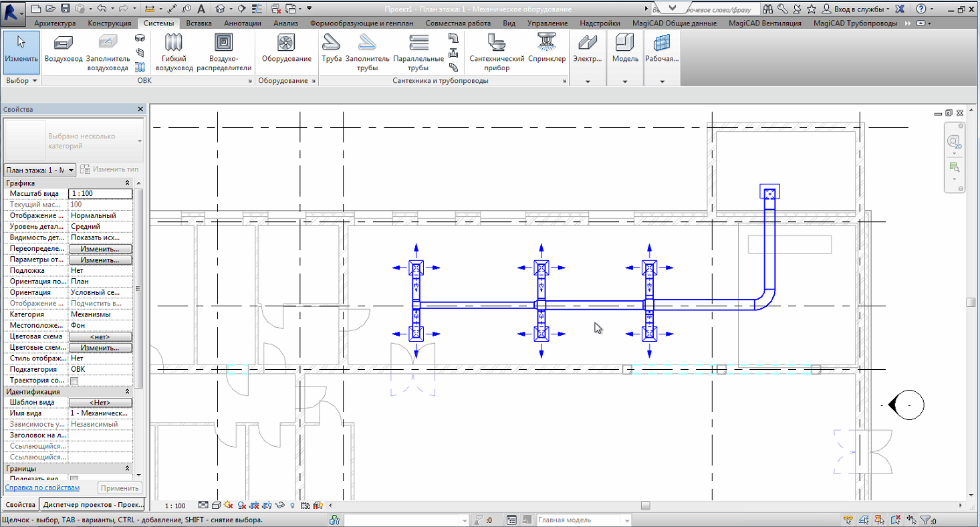Collapse the Графика properties group

click(128, 183)
